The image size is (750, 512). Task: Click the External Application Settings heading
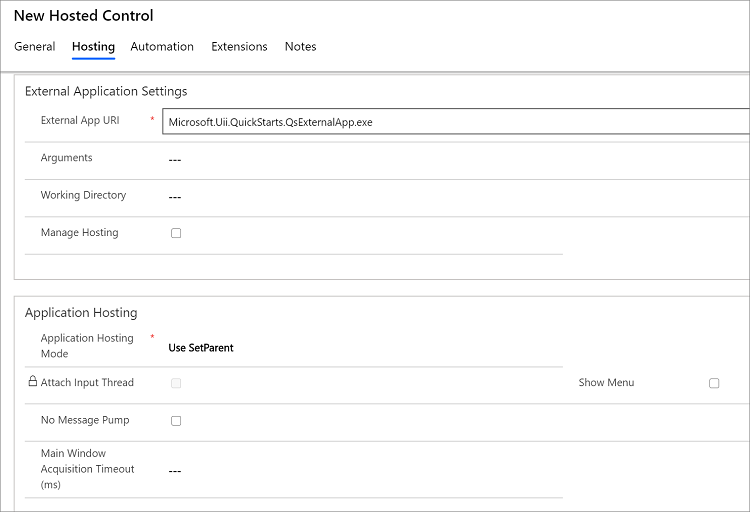[106, 91]
